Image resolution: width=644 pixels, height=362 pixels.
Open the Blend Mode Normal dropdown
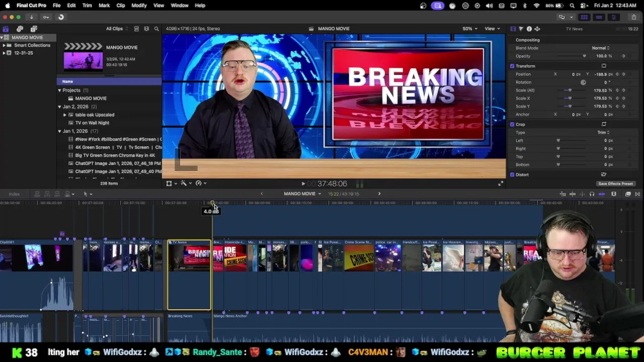(x=601, y=48)
